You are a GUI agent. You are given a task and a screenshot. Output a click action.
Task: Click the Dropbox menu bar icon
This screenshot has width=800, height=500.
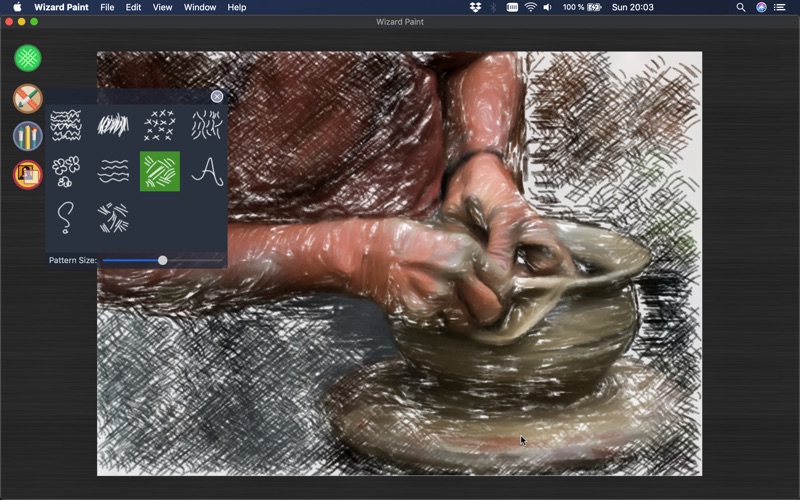pyautogui.click(x=475, y=7)
